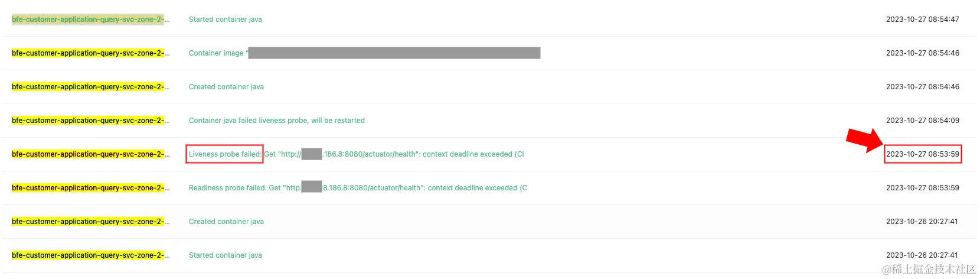
Task: Click the boxed timestamp in the Liveness probe row
Action: point(922,154)
